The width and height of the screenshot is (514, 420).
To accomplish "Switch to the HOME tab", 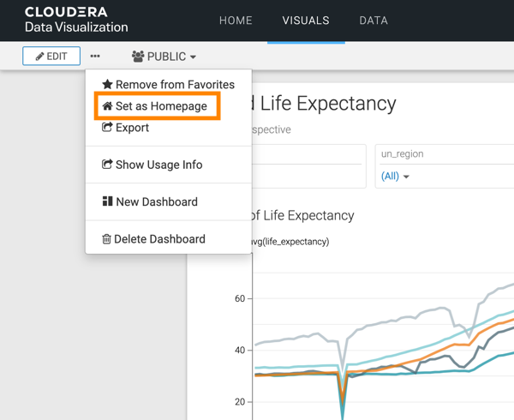I will (x=236, y=21).
